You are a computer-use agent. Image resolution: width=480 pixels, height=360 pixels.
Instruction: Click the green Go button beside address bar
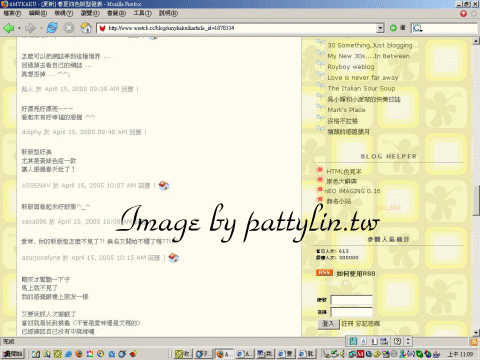pos(393,28)
